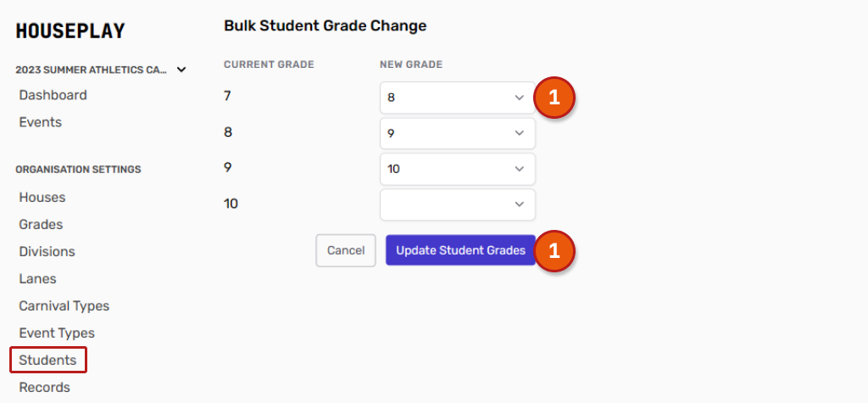Open the HOUSEPLAY logo home link
Screen dimensions: 868x403
pyautogui.click(x=70, y=31)
